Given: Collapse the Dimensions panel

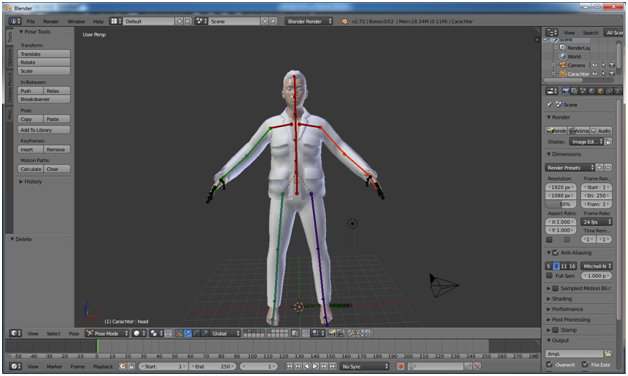Looking at the screenshot, I should [x=549, y=154].
